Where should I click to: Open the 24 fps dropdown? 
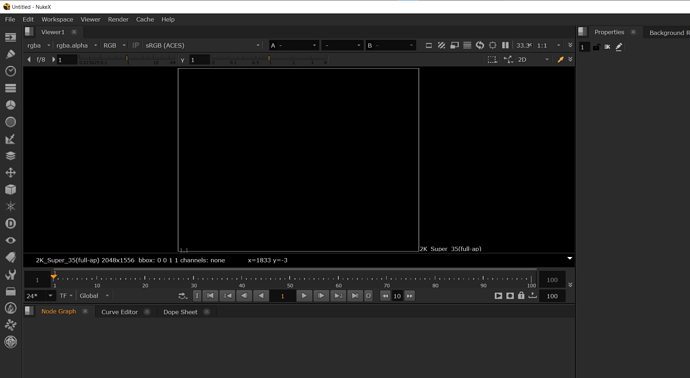(x=39, y=296)
